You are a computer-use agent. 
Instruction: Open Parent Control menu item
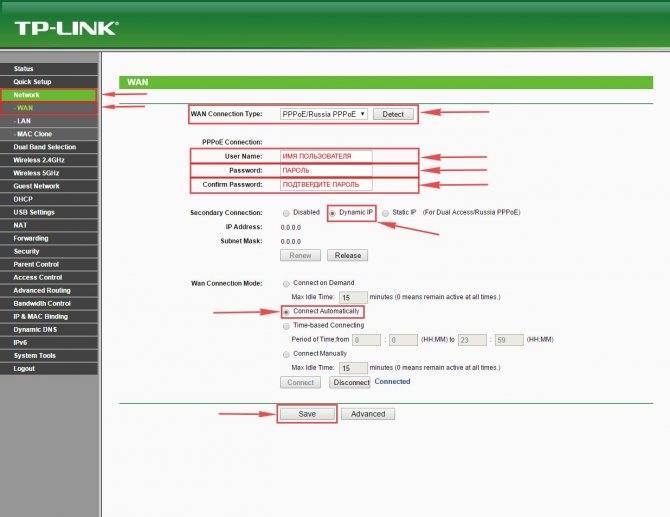(x=49, y=264)
